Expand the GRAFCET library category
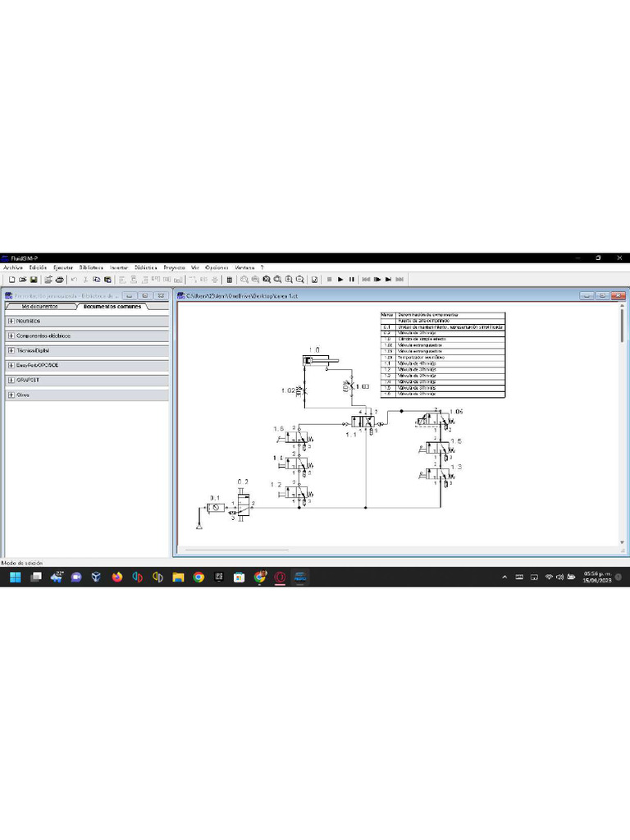Image resolution: width=630 pixels, height=840 pixels. coord(11,380)
